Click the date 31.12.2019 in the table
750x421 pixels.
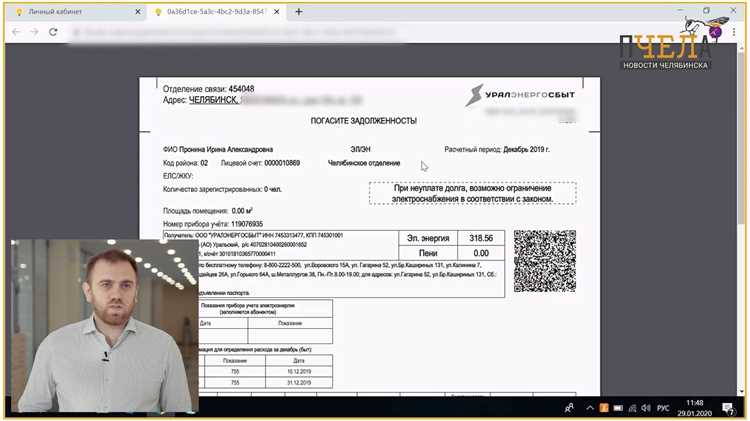click(299, 383)
